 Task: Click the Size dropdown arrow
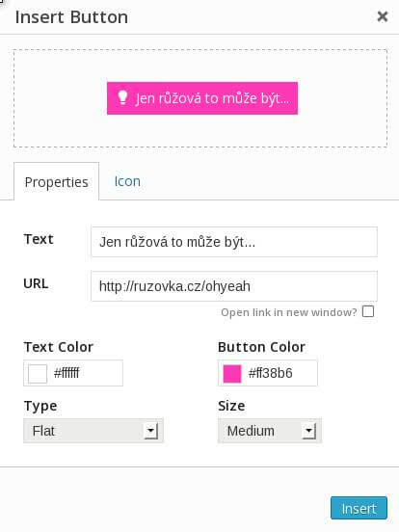(308, 431)
